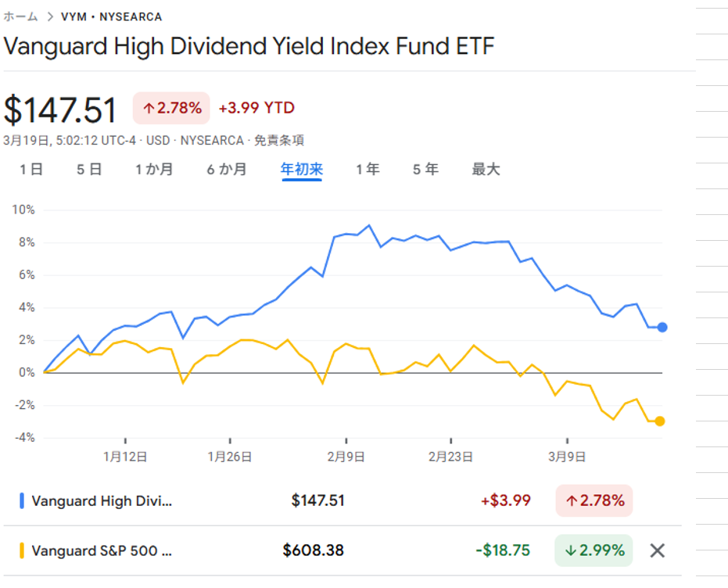Remove the Vanguard S&P 500 comparison
The height and width of the screenshot is (588, 728).
(x=658, y=550)
